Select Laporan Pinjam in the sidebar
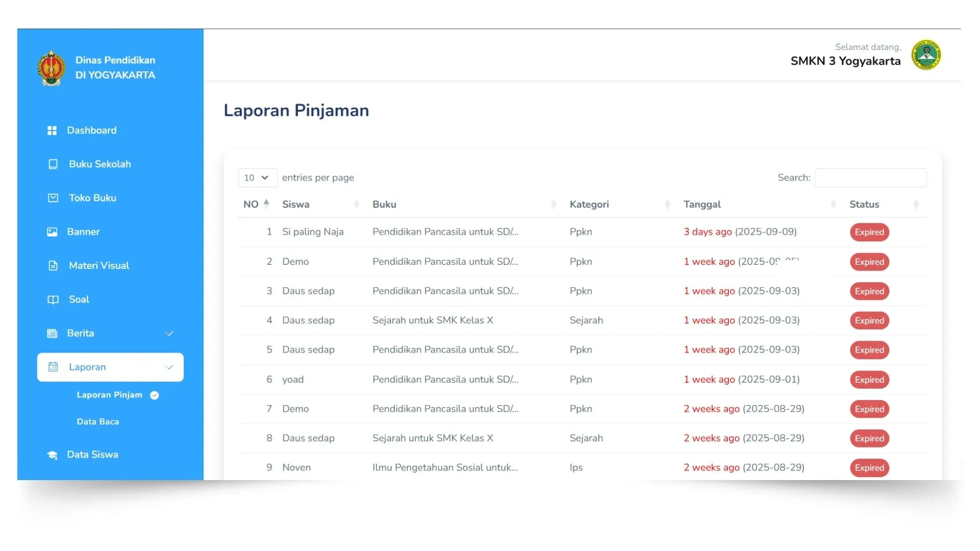Image resolution: width=980 pixels, height=551 pixels. coord(109,395)
